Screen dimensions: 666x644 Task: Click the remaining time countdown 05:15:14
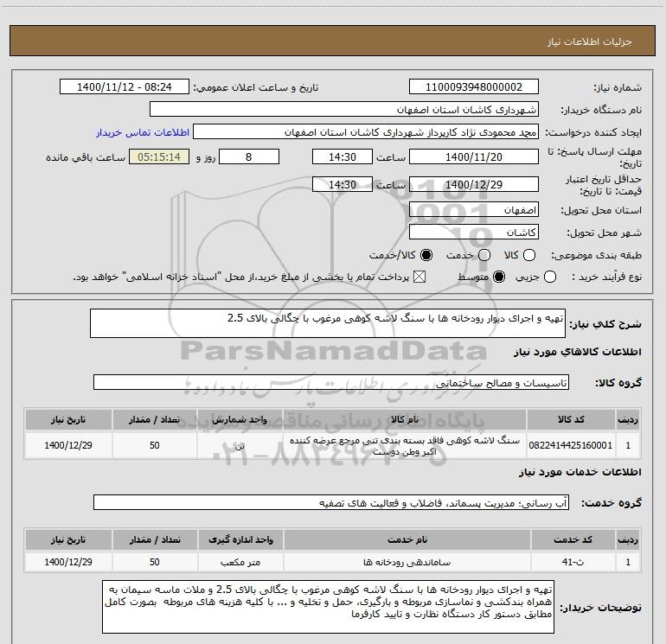pos(159,156)
